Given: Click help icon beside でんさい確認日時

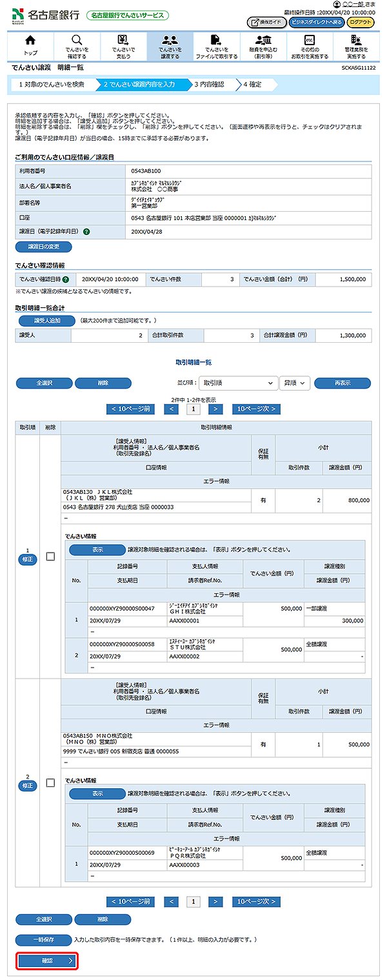Looking at the screenshot, I should 66,280.
